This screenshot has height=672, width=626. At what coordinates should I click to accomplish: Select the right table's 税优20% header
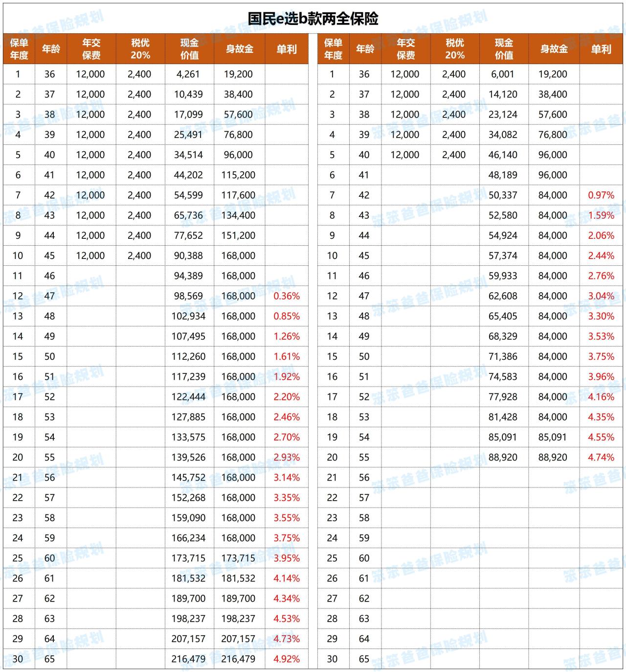click(454, 49)
